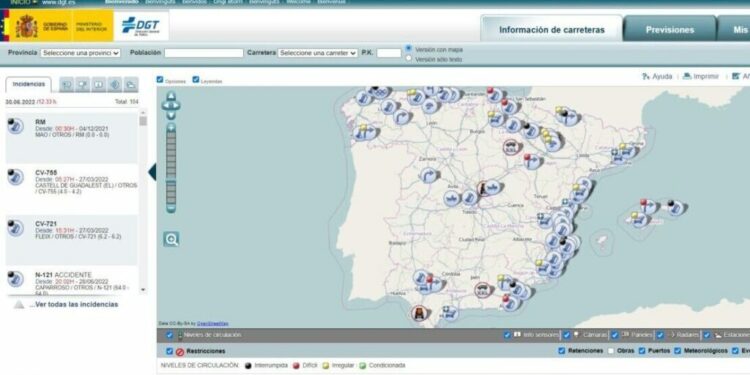This screenshot has height=375, width=750.
Task: Click the Difícil red legend dot
Action: pos(296,365)
